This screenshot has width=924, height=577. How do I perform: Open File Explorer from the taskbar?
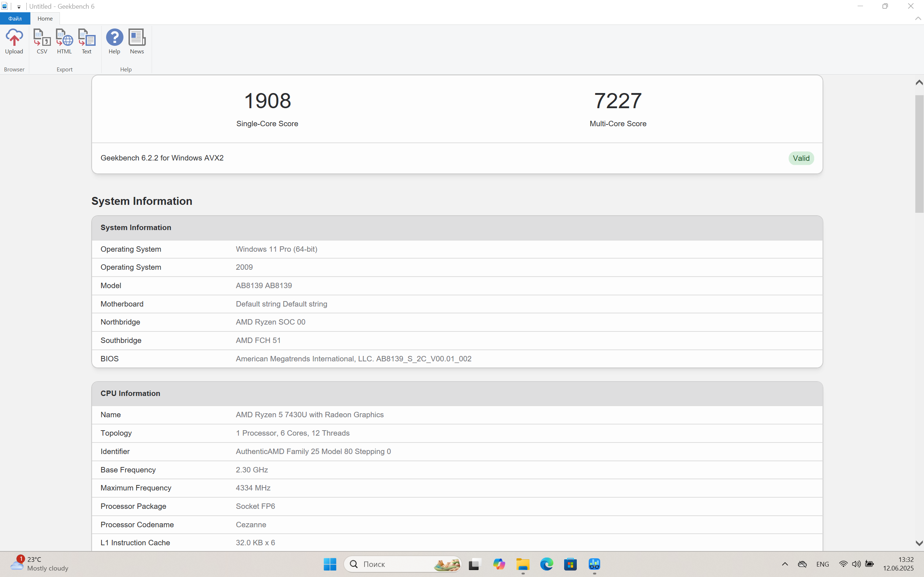523,564
